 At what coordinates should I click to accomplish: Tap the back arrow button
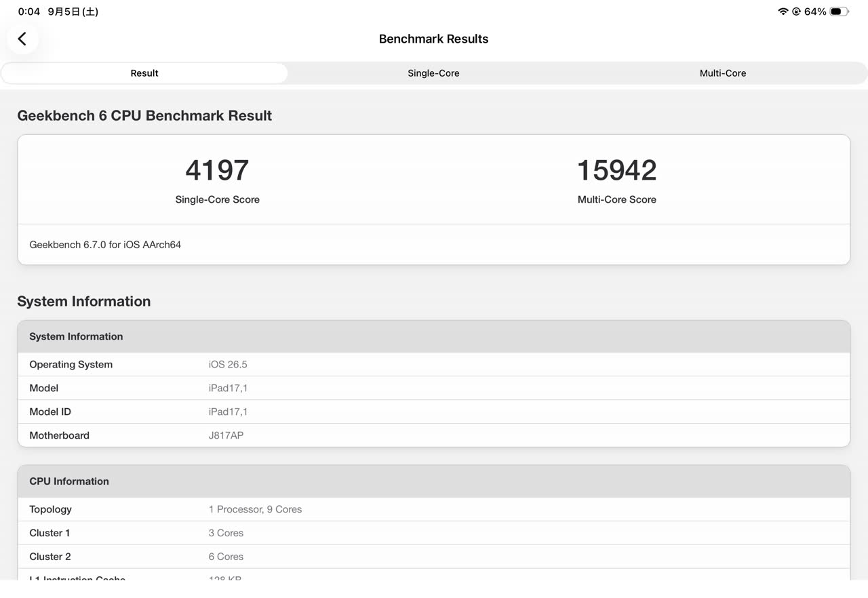coord(22,39)
